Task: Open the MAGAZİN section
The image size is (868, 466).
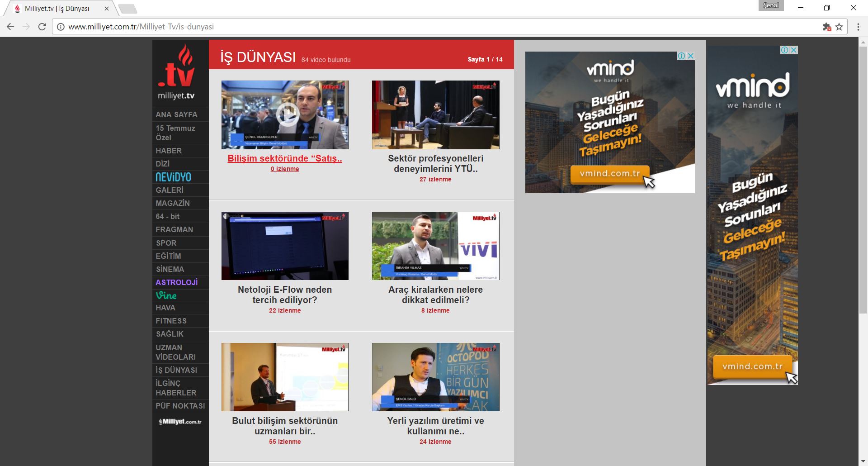Action: (173, 203)
